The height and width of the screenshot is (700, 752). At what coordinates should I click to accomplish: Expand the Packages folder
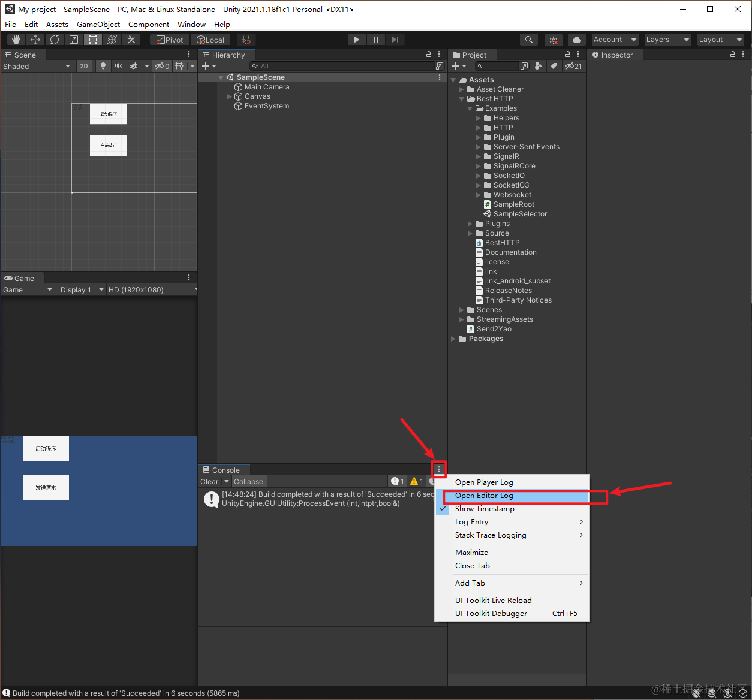coord(453,339)
